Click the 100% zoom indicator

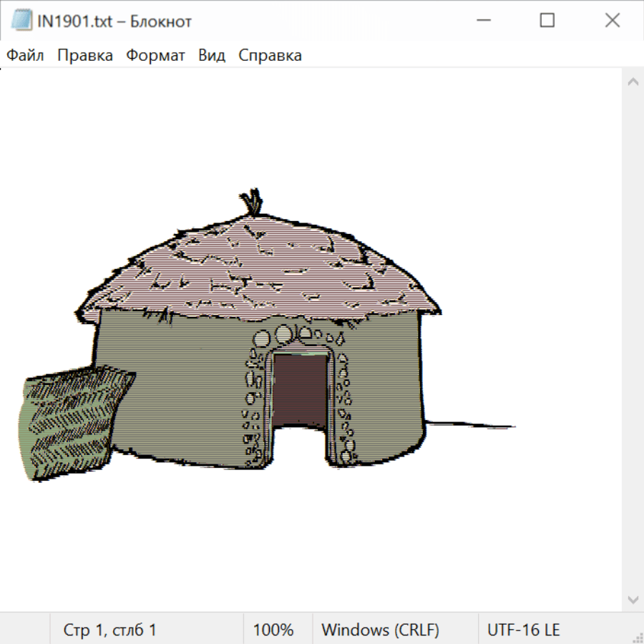tap(273, 630)
